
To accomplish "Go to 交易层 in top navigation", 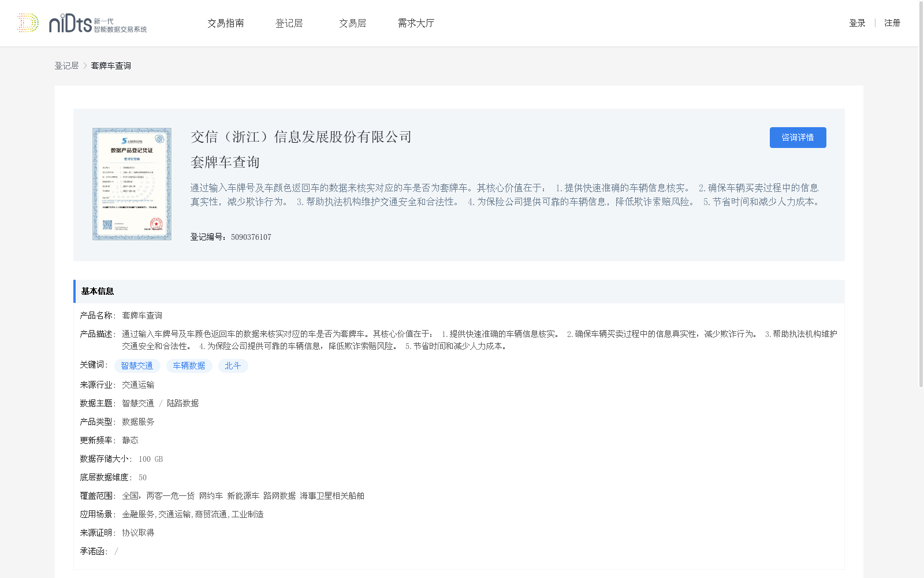I will [x=353, y=23].
